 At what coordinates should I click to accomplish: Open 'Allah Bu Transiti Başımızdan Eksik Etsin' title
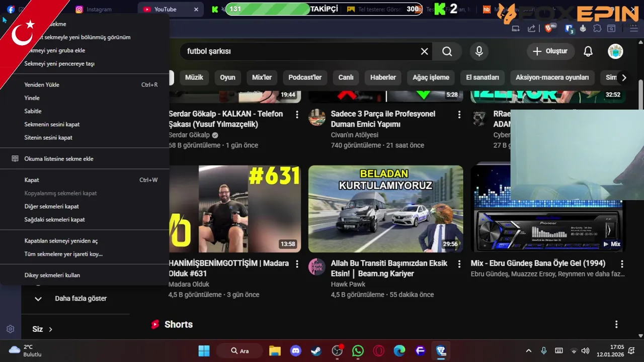[x=389, y=268]
